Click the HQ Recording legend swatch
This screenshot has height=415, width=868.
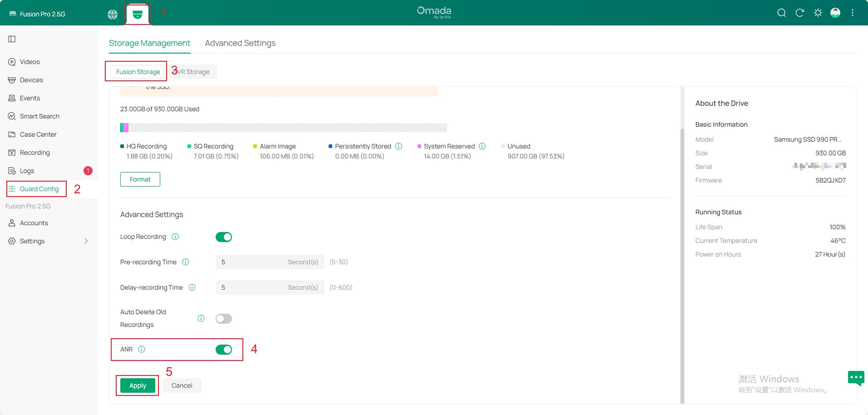[x=122, y=146]
